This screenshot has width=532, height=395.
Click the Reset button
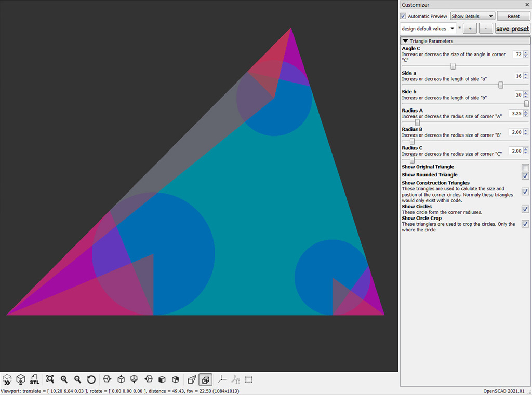click(513, 16)
